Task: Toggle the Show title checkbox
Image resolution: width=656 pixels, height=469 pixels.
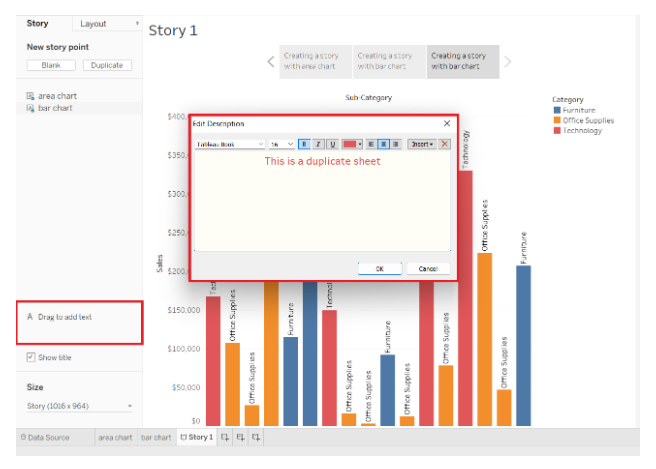Action: point(31,357)
